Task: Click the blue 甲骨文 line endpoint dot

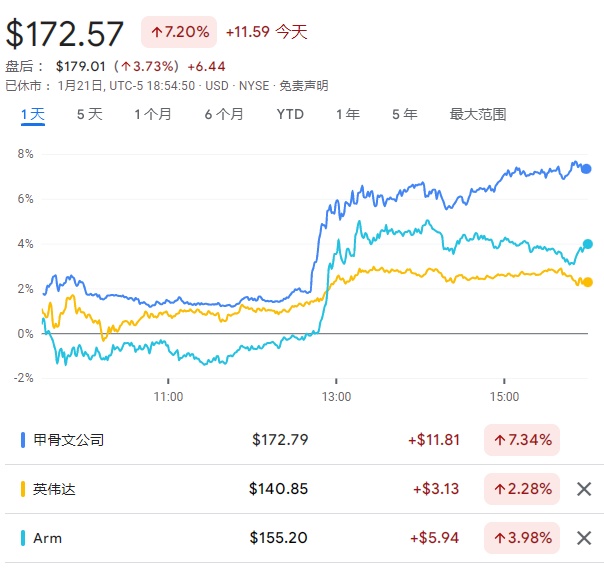Action: tap(587, 169)
